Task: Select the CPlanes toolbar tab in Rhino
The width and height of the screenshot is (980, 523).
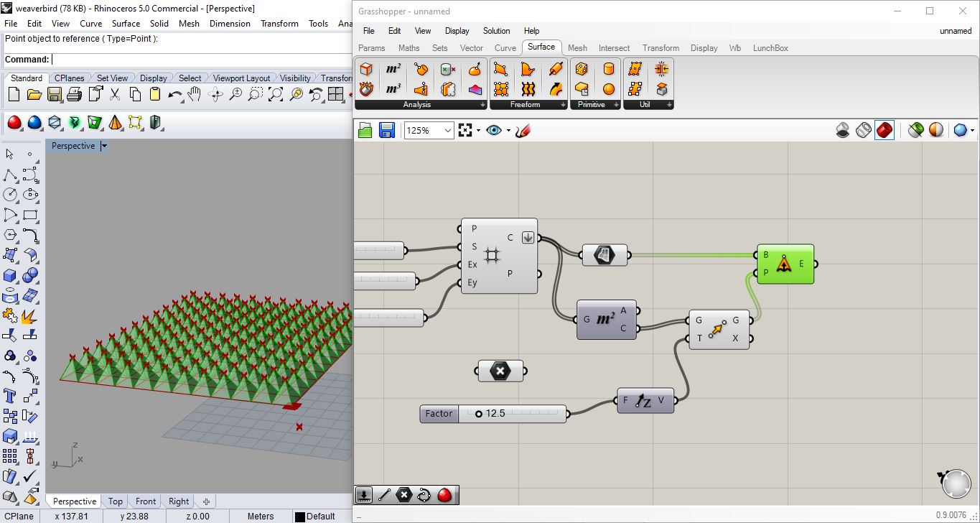Action: 69,78
